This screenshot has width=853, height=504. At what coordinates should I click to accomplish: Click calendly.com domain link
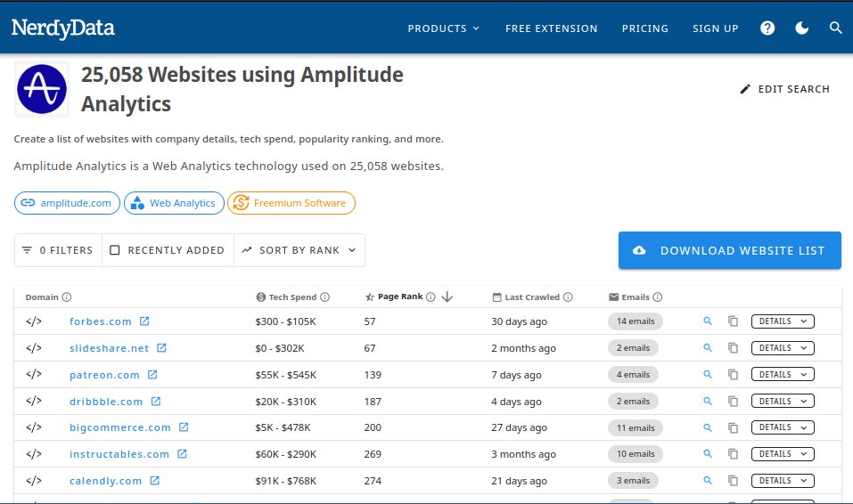coord(105,481)
